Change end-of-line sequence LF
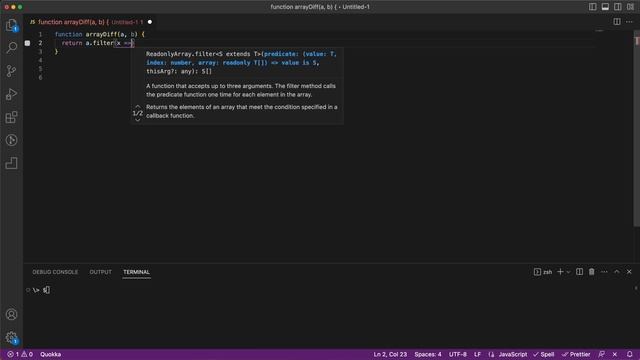Image resolution: width=640 pixels, height=360 pixels. click(x=477, y=354)
